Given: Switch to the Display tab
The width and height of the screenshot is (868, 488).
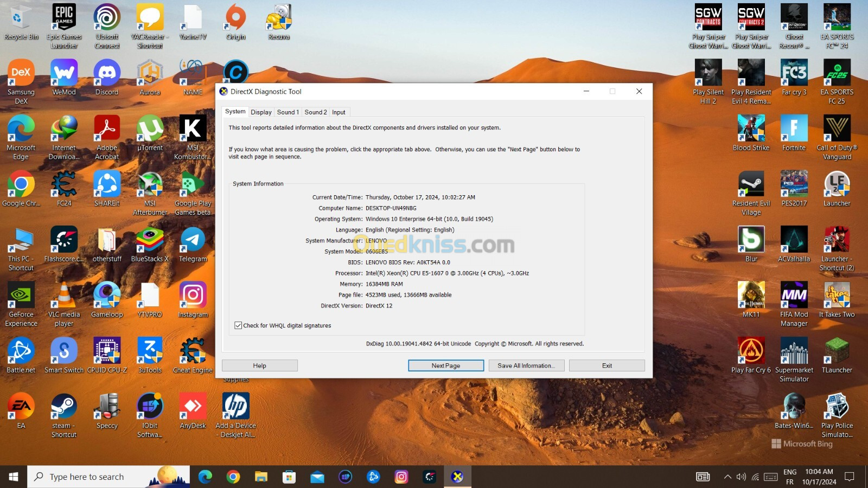Looking at the screenshot, I should [x=261, y=112].
